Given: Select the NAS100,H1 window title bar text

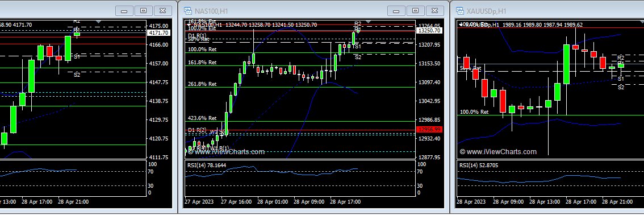Looking at the screenshot, I should [211, 11].
